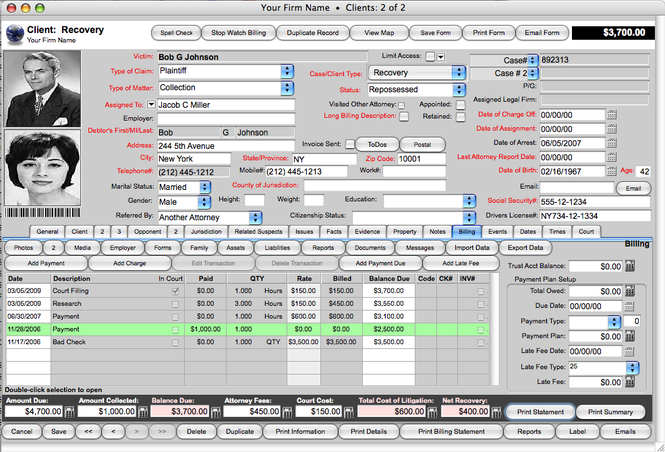Open the Referred By dropdown

(255, 218)
